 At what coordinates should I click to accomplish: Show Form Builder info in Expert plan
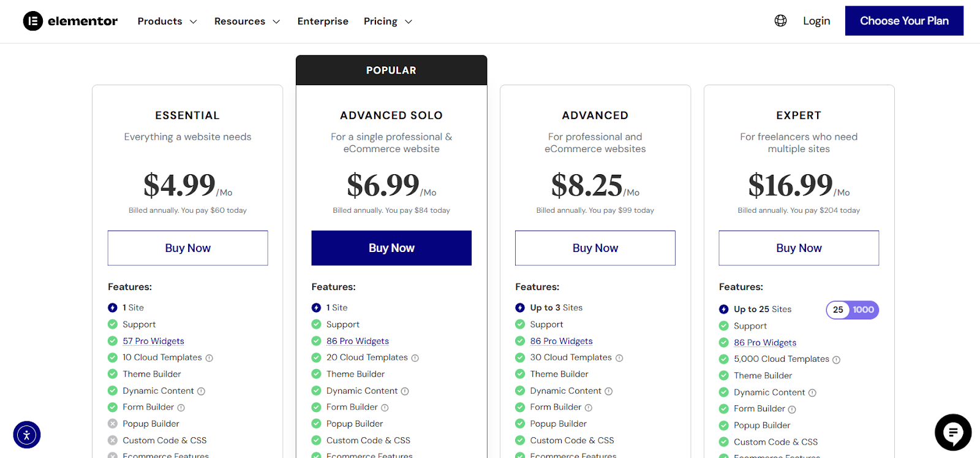(792, 410)
